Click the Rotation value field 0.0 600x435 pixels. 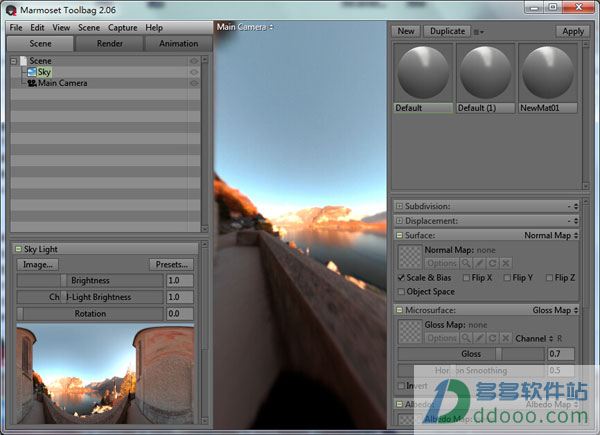click(180, 313)
